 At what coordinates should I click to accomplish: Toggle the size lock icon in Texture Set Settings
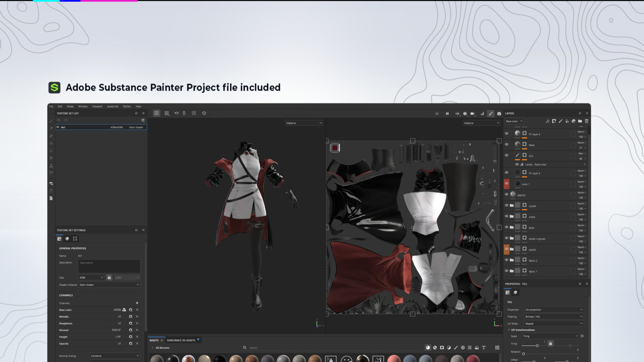click(109, 277)
